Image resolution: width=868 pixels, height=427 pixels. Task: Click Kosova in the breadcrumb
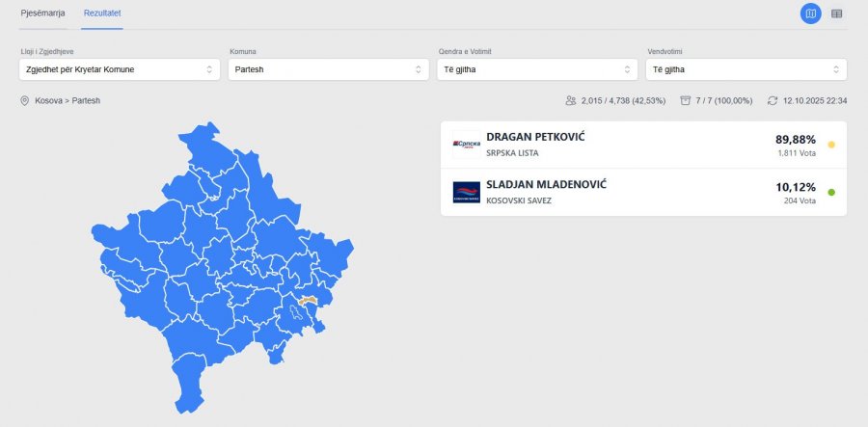[47, 100]
